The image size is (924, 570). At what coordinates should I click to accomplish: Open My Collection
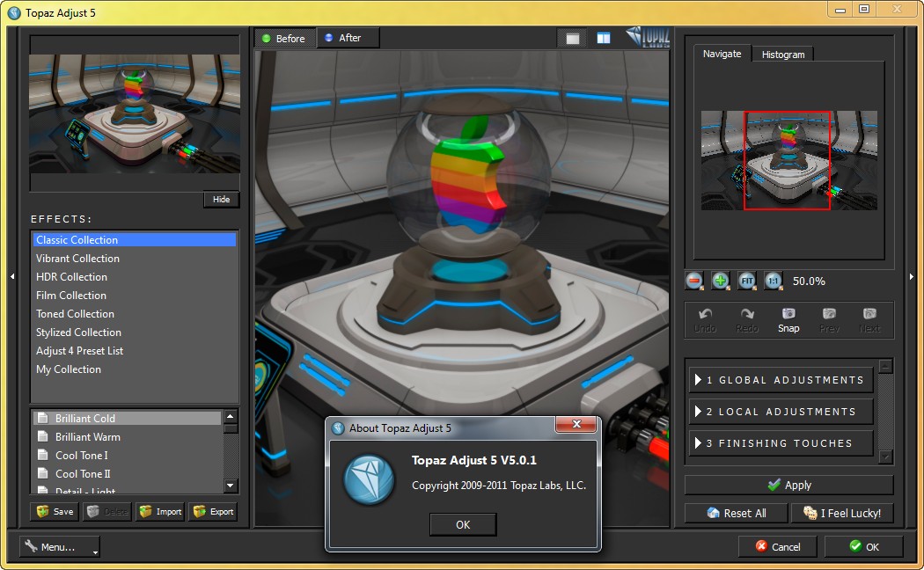coord(135,369)
